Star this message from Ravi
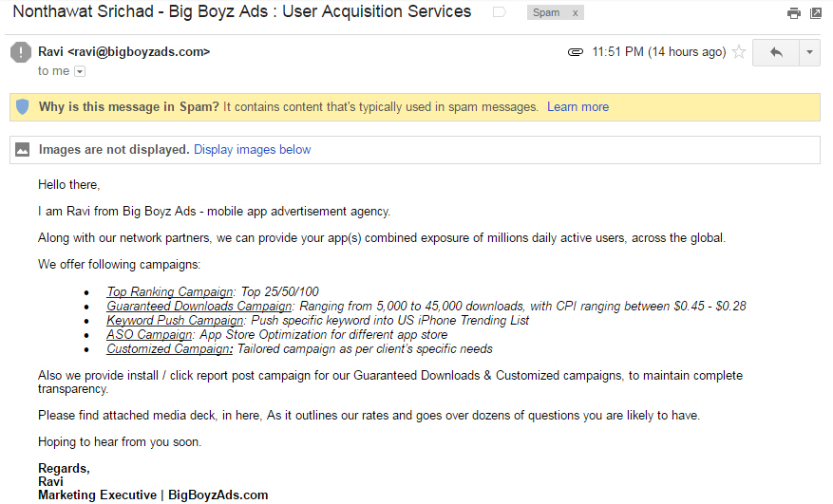Image resolution: width=833 pixels, height=504 pixels. point(739,52)
